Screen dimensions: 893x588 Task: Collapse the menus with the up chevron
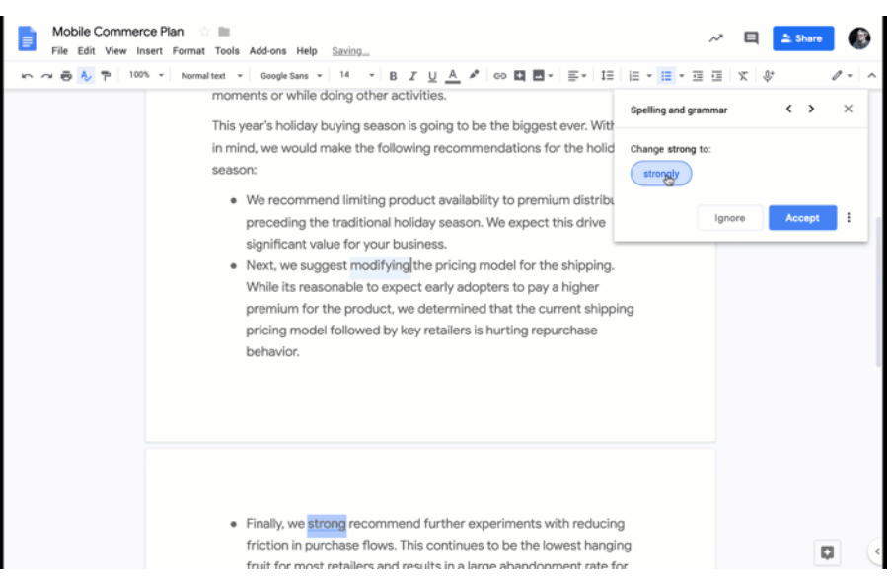coord(872,76)
